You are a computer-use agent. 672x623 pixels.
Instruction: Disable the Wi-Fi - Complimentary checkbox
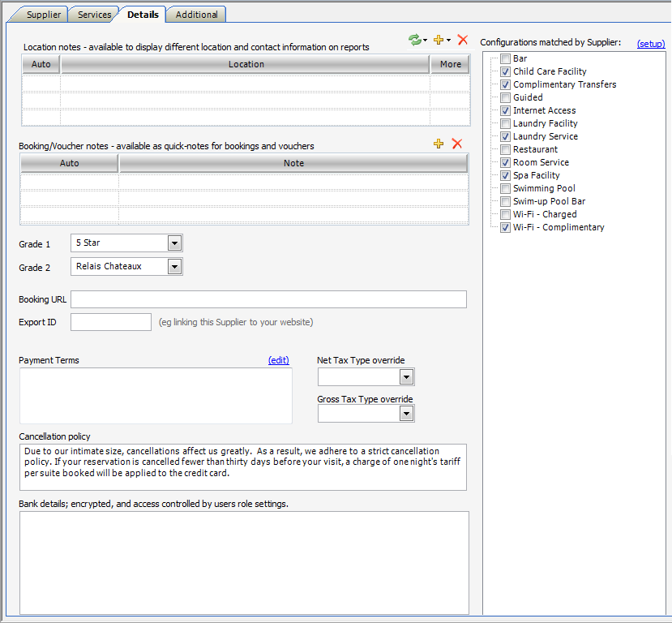506,227
